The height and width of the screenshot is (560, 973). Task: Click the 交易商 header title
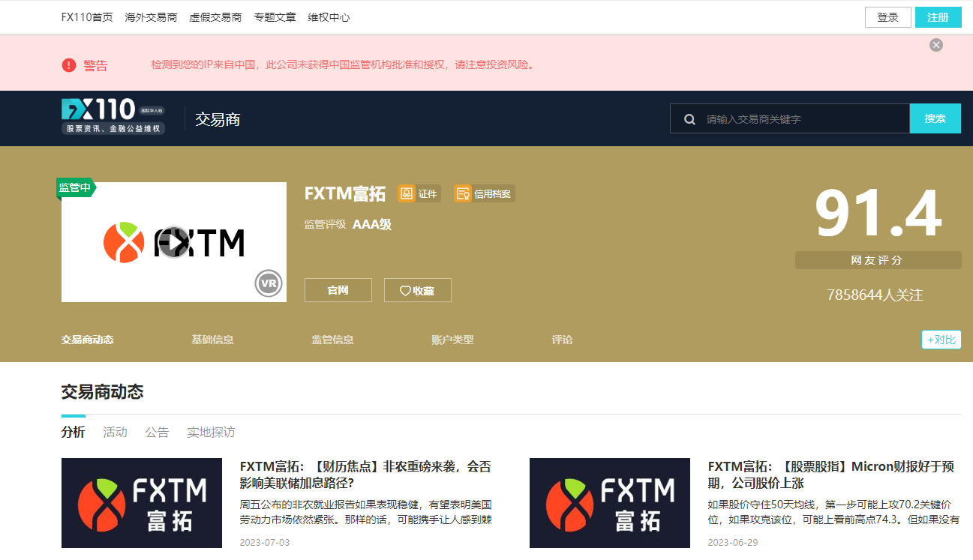[218, 119]
